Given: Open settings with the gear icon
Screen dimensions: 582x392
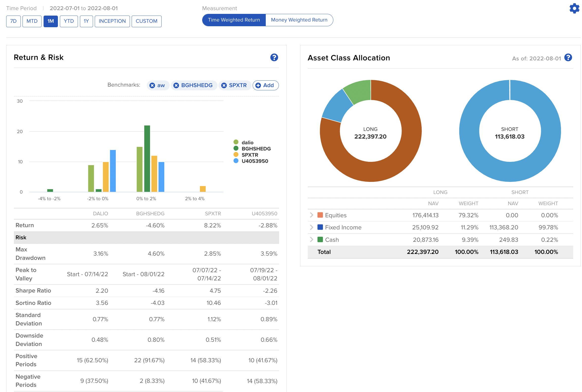Looking at the screenshot, I should pyautogui.click(x=574, y=8).
